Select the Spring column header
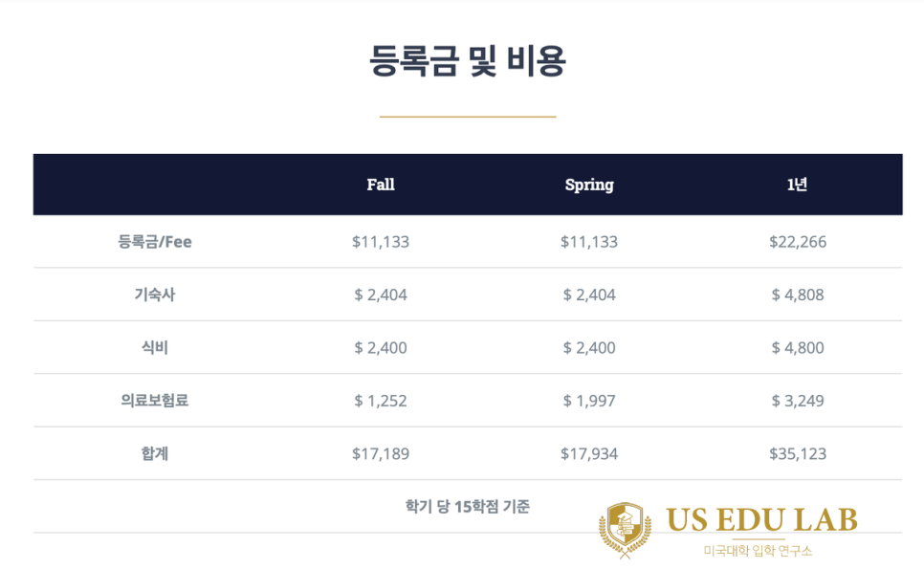This screenshot has width=924, height=569. [x=589, y=185]
